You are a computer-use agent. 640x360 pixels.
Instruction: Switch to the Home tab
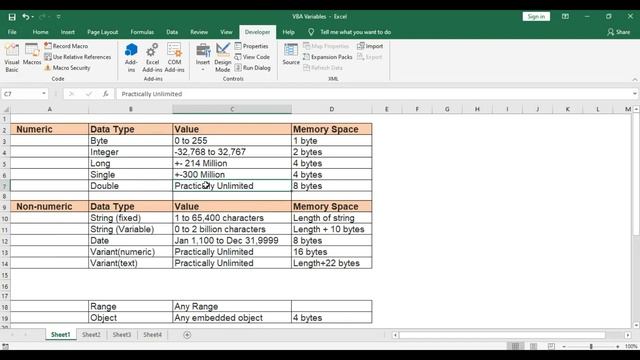(40, 32)
